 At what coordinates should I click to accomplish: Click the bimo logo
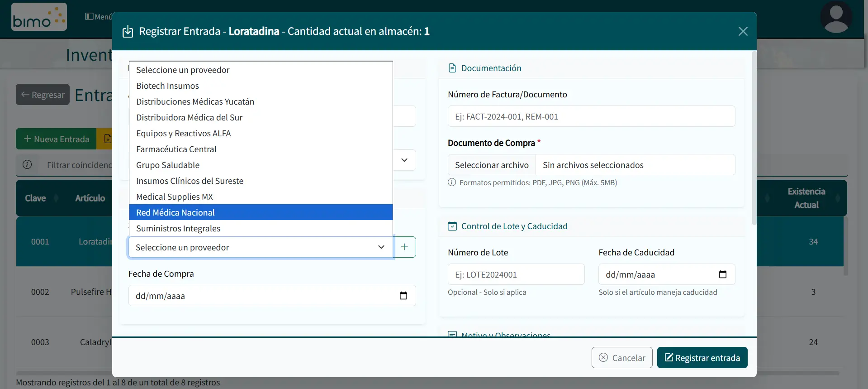point(39,17)
